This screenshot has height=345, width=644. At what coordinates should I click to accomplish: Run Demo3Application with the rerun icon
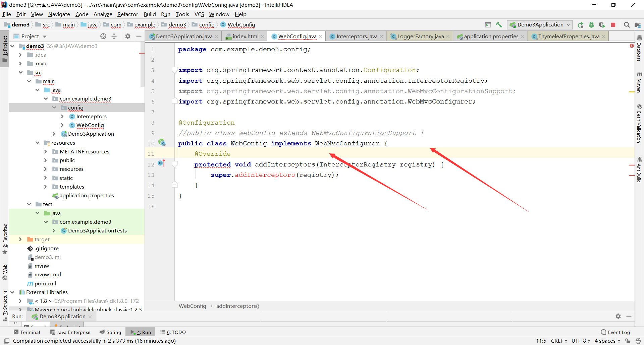(x=580, y=25)
